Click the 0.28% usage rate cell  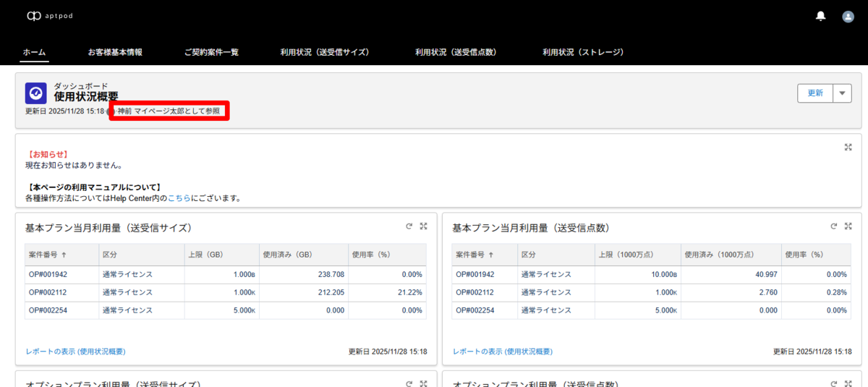[837, 293]
